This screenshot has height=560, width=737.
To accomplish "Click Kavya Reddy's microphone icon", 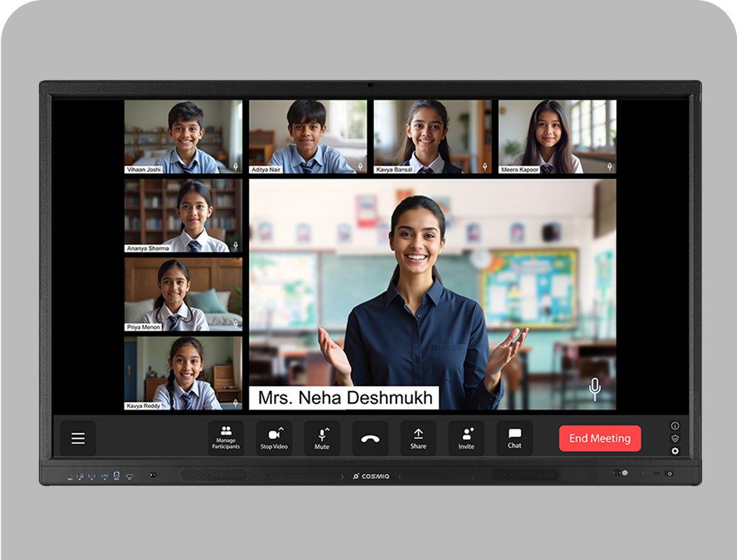I will [236, 403].
